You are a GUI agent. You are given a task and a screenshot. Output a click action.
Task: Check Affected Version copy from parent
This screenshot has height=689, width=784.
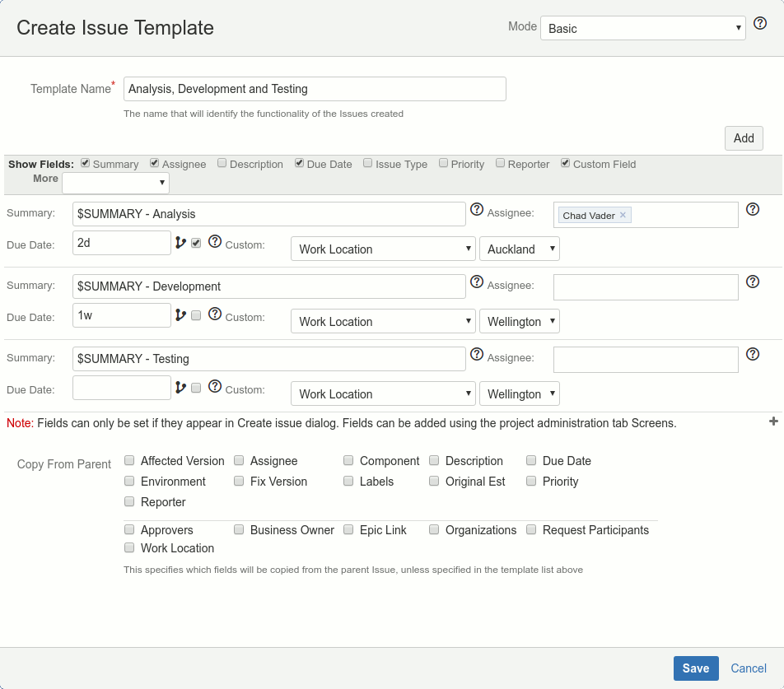pyautogui.click(x=129, y=460)
